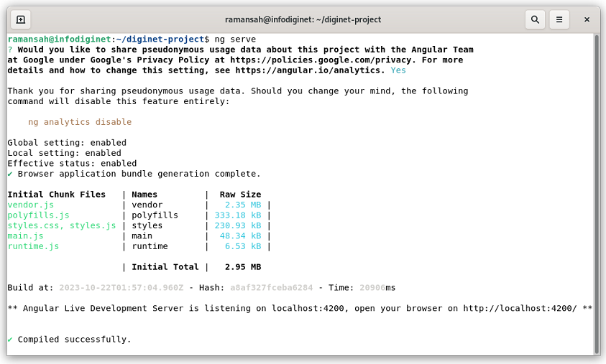Click the 'polyfills' name cell

point(155,215)
